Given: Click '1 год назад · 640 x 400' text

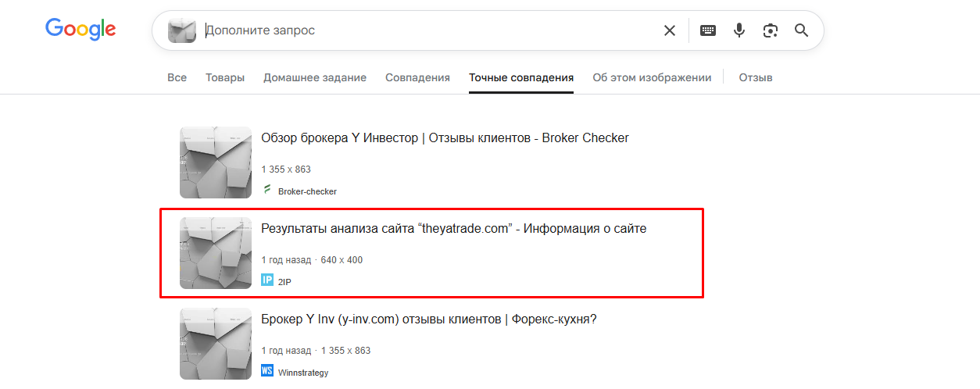Looking at the screenshot, I should click(x=312, y=260).
